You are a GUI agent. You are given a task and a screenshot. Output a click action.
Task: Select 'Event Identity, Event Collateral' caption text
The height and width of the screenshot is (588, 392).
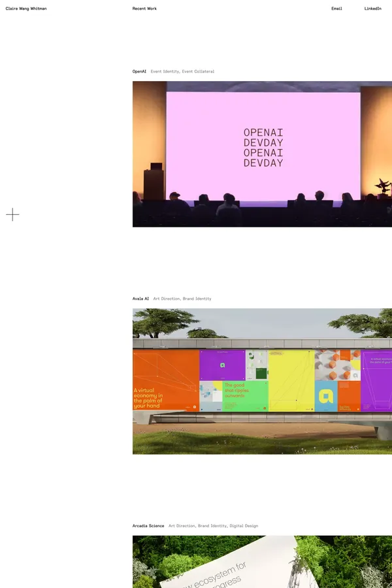[182, 71]
